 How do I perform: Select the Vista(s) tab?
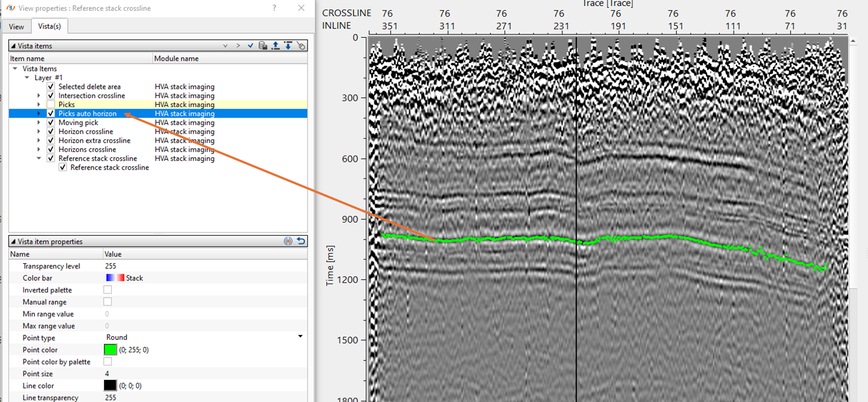tap(49, 26)
